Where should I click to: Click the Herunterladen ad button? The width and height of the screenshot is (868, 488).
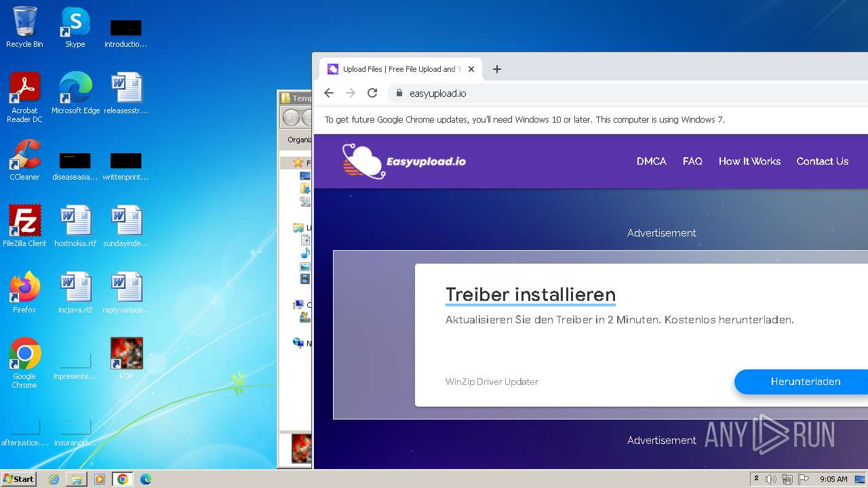pyautogui.click(x=802, y=382)
